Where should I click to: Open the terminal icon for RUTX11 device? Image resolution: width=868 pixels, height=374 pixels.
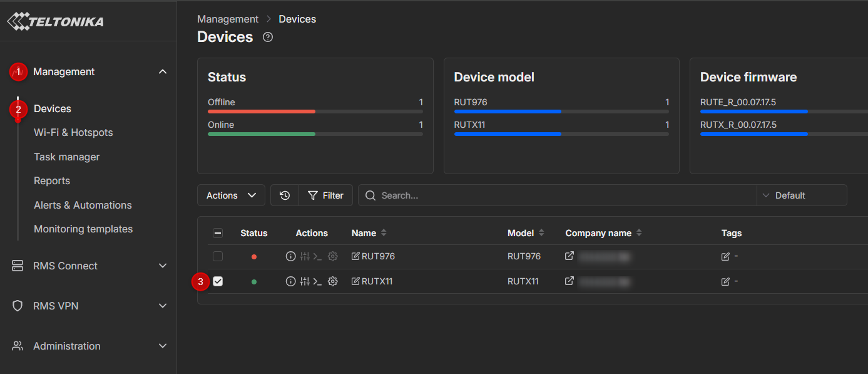[x=317, y=282]
